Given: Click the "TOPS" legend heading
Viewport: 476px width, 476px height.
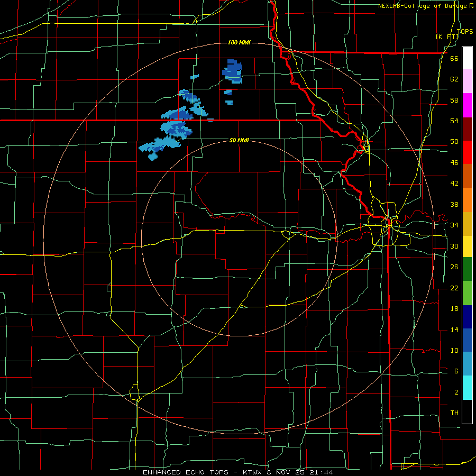Looking at the screenshot, I should (x=465, y=31).
